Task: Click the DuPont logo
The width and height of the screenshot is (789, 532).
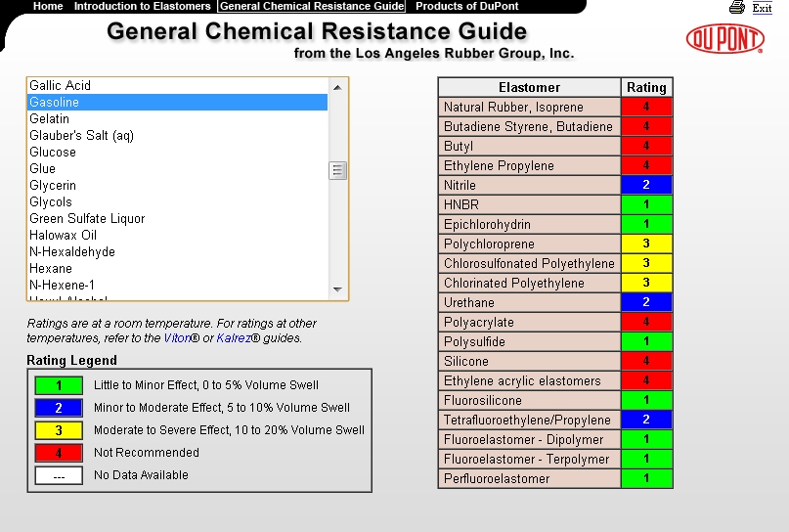Action: pyautogui.click(x=724, y=39)
